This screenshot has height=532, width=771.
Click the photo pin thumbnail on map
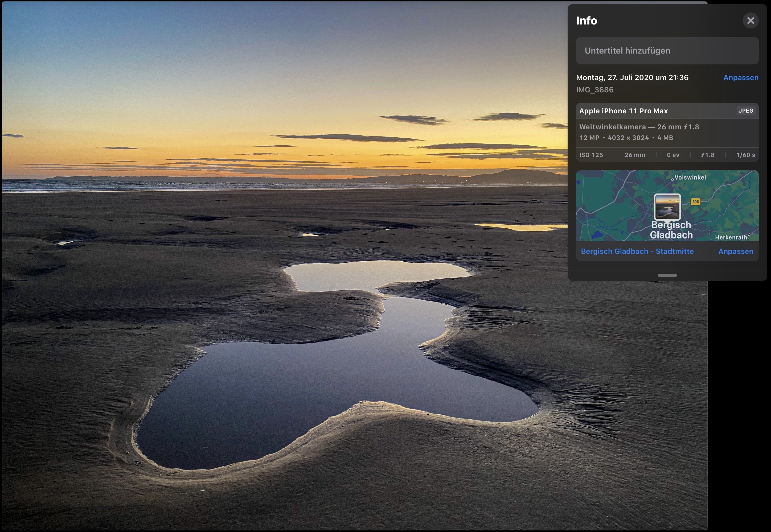667,207
